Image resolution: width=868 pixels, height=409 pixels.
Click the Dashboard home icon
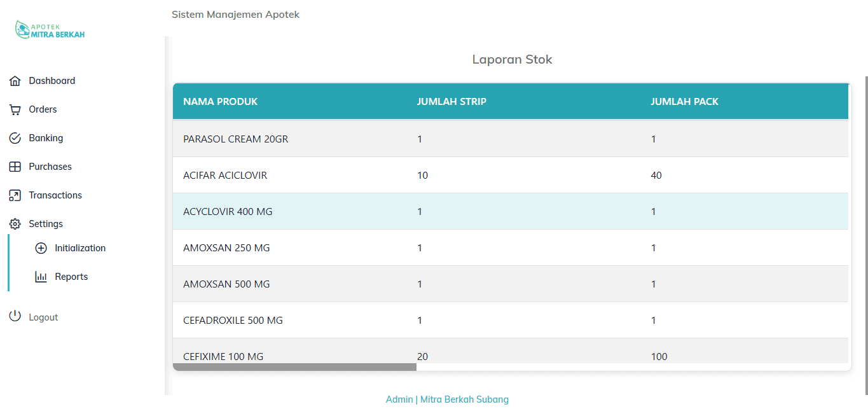click(x=15, y=81)
